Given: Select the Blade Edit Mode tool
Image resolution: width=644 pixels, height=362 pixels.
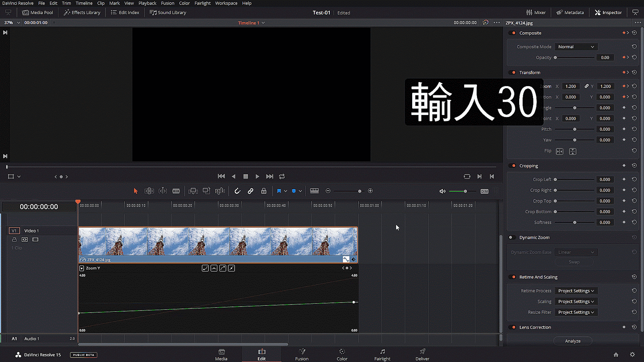Looking at the screenshot, I should (x=176, y=191).
